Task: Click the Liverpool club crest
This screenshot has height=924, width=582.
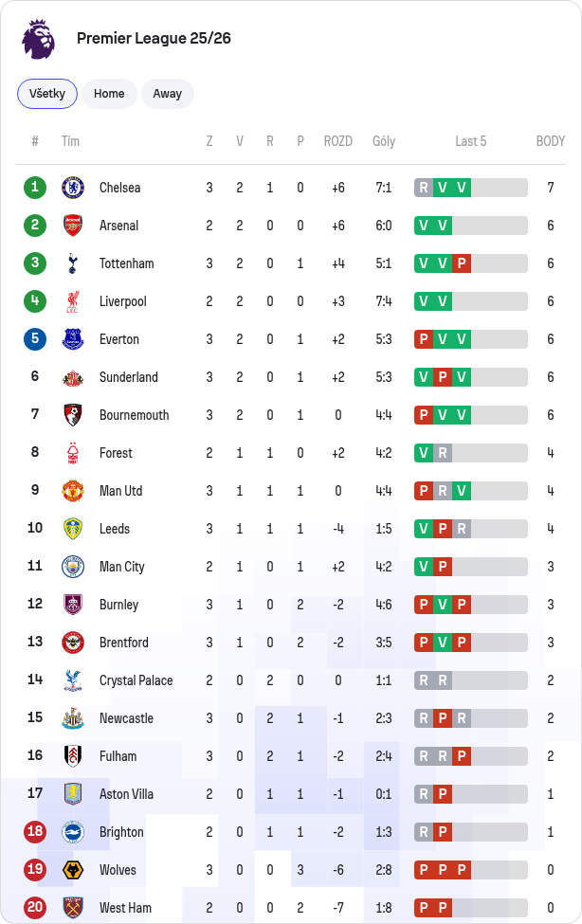Action: [73, 301]
